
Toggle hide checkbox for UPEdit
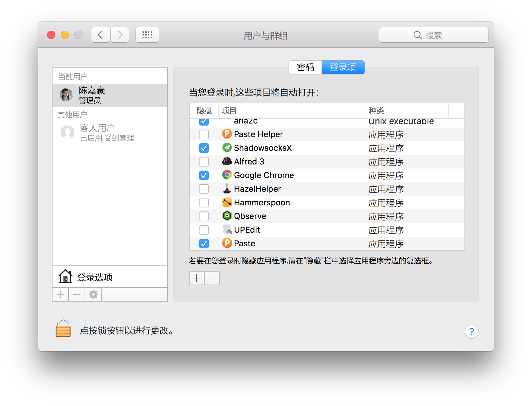click(204, 230)
